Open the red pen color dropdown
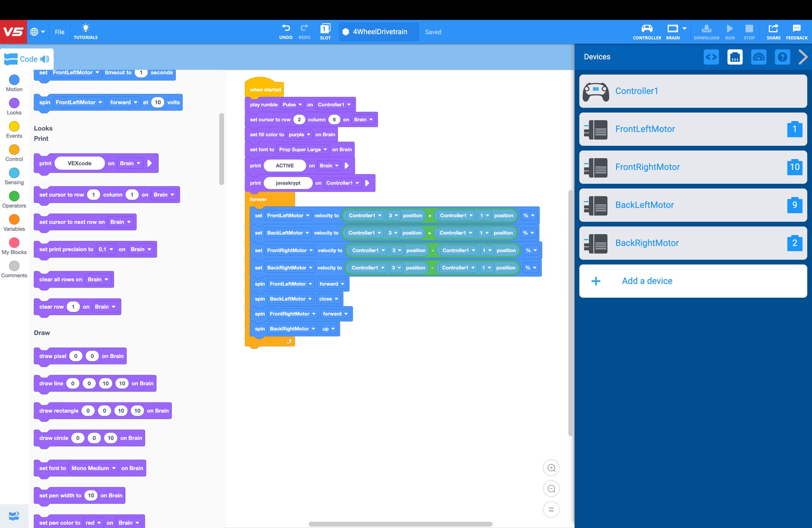812x528 pixels. click(93, 523)
